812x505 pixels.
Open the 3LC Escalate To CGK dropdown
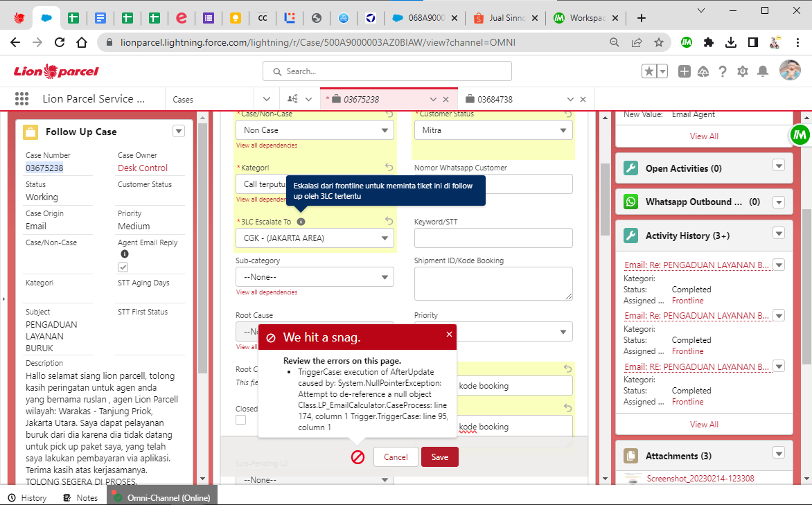pyautogui.click(x=315, y=238)
